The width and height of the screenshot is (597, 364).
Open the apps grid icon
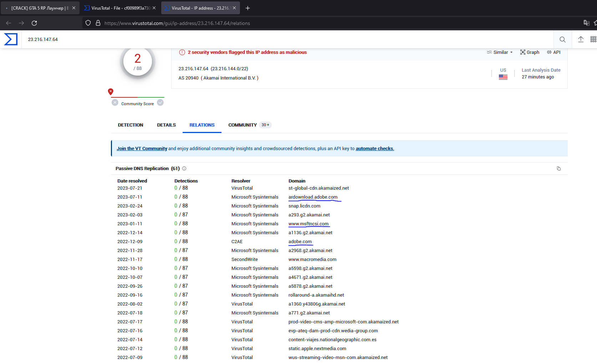click(593, 39)
